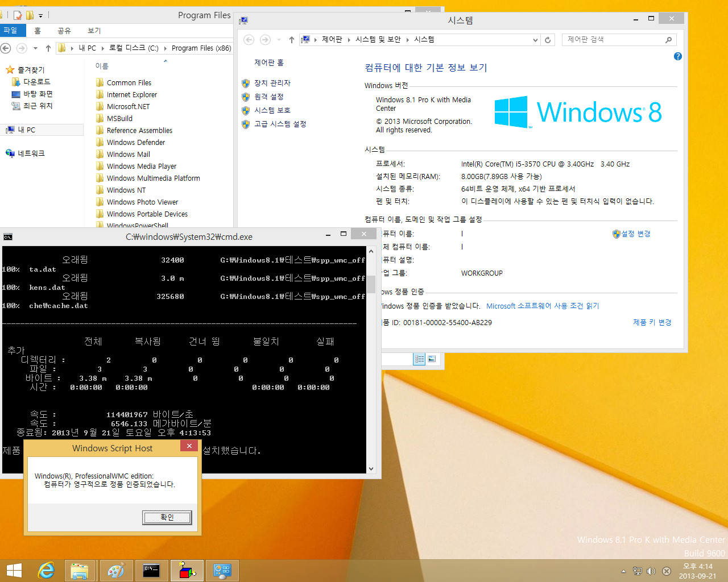Screen dimensions: 728x582
Task: Switch Explorer to large icons view
Action: point(432,359)
